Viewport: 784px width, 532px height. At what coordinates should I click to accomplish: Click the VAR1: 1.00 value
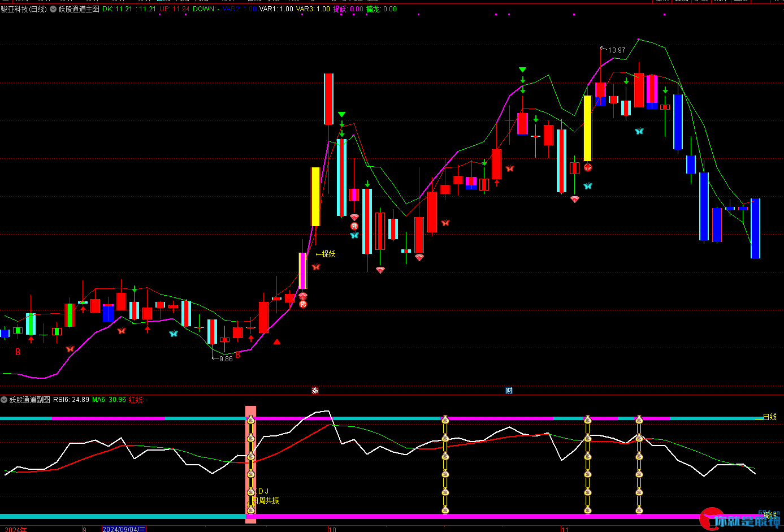tap(276, 9)
